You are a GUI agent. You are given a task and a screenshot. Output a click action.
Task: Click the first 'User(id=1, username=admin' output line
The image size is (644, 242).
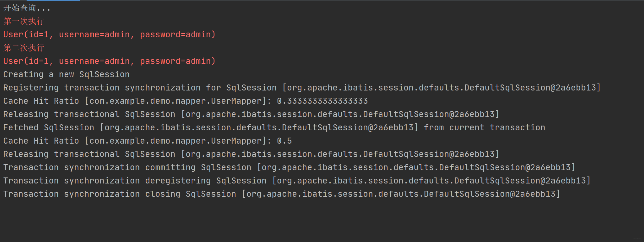pos(109,34)
